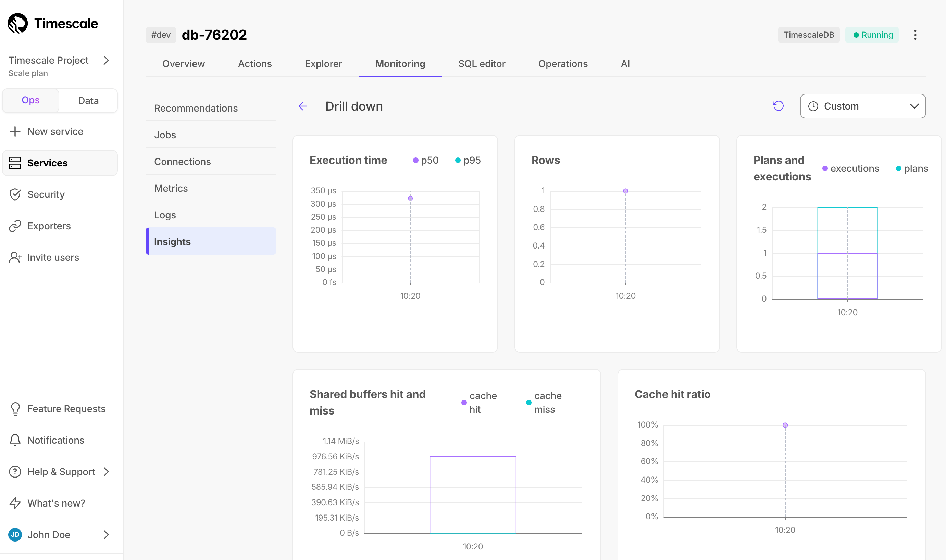Click the Timescale tiger logo icon
This screenshot has height=560, width=946.
pyautogui.click(x=18, y=23)
